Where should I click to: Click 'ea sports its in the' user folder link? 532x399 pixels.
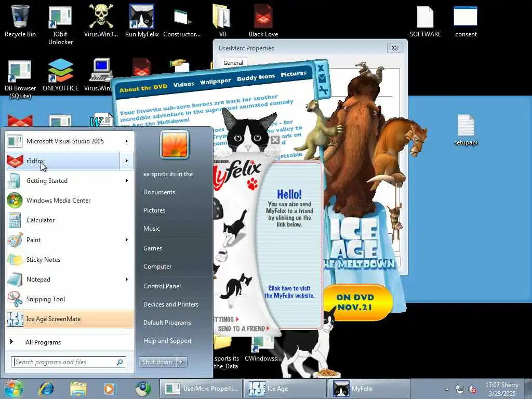point(168,174)
